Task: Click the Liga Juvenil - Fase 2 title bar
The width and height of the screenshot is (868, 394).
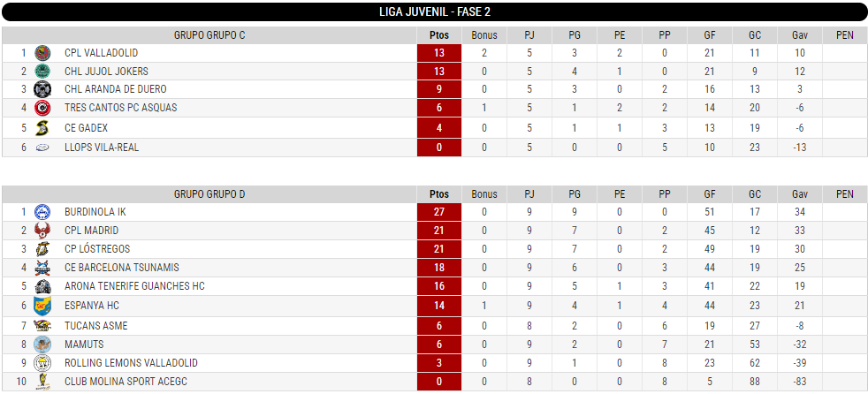Action: pos(434,11)
